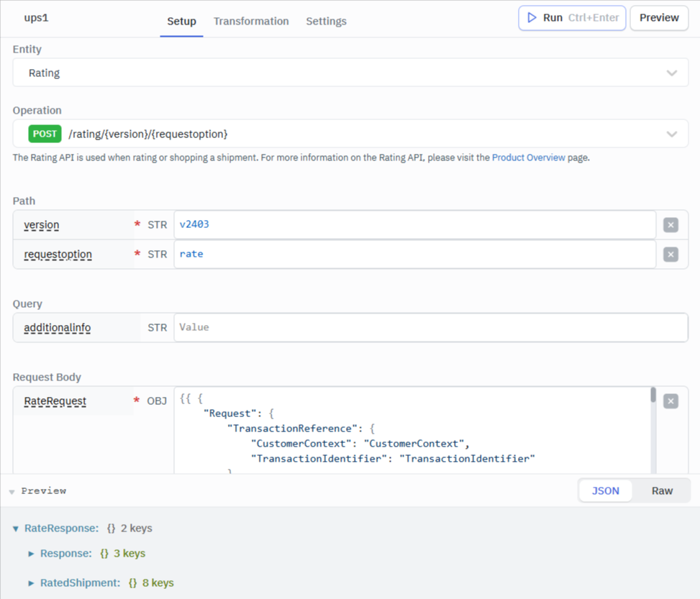Clear the version path parameter
Screen dimensions: 700x599
pos(671,225)
